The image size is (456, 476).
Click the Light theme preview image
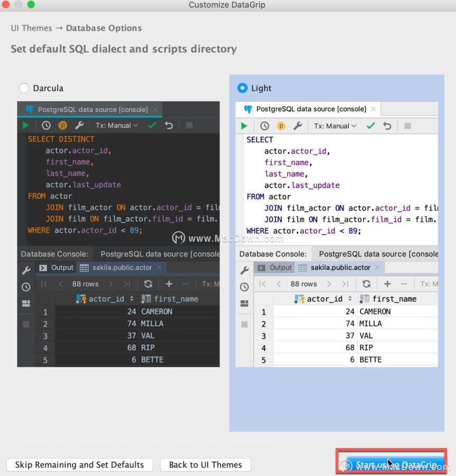(x=337, y=234)
